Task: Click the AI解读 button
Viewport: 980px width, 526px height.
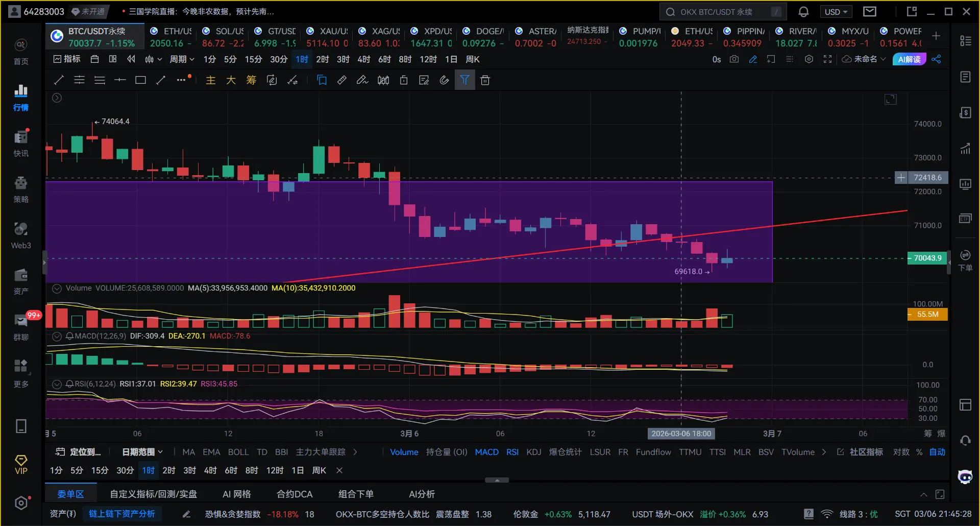Action: coord(909,59)
